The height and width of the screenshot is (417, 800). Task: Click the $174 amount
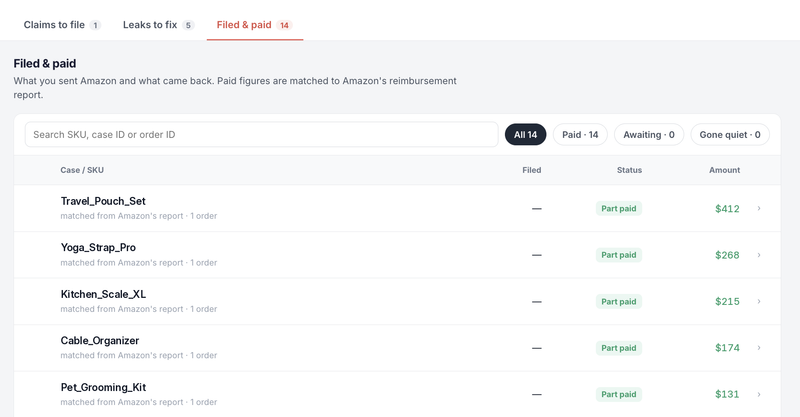click(727, 348)
